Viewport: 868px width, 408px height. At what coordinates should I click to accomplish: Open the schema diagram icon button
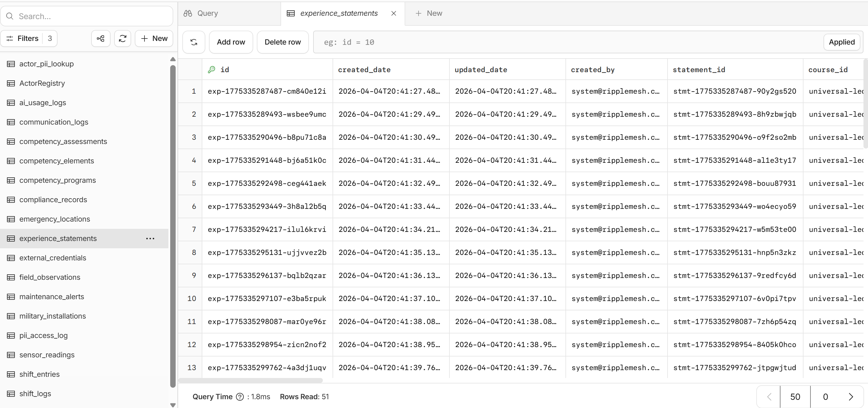click(x=101, y=38)
